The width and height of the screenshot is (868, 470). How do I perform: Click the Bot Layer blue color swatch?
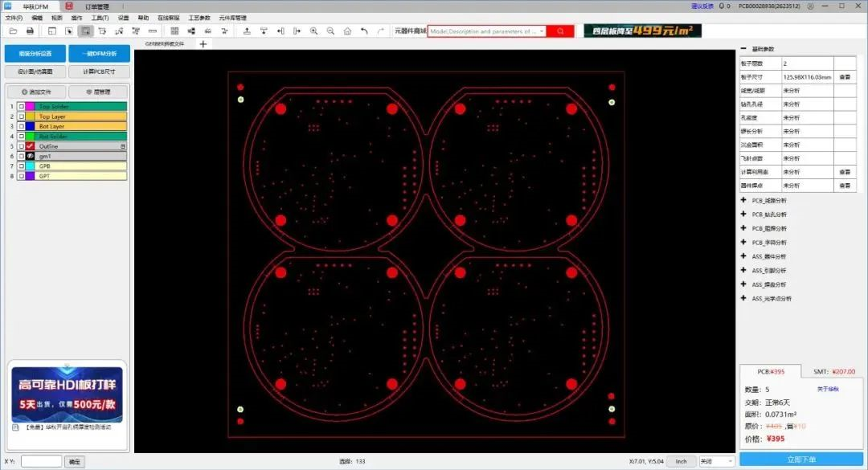[30, 126]
